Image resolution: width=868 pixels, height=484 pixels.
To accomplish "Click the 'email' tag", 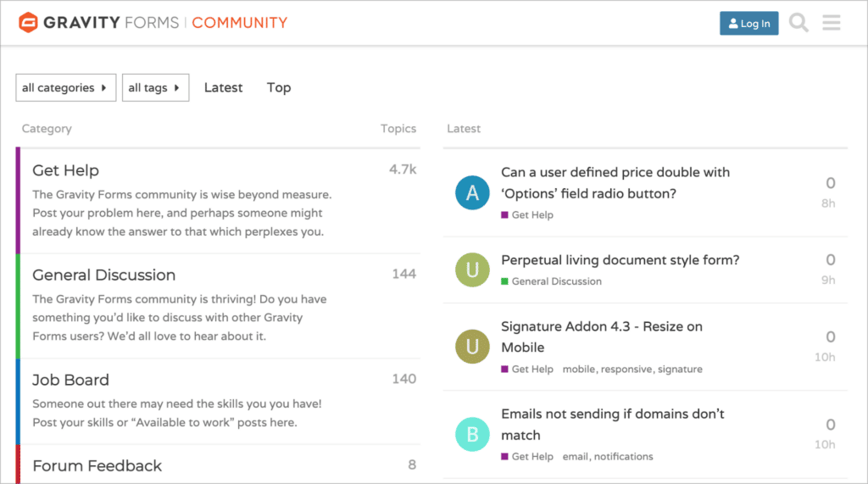I will pos(576,456).
